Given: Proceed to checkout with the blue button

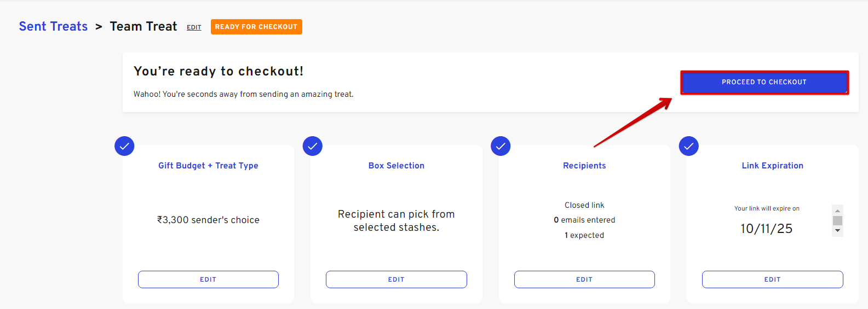Looking at the screenshot, I should [764, 82].
